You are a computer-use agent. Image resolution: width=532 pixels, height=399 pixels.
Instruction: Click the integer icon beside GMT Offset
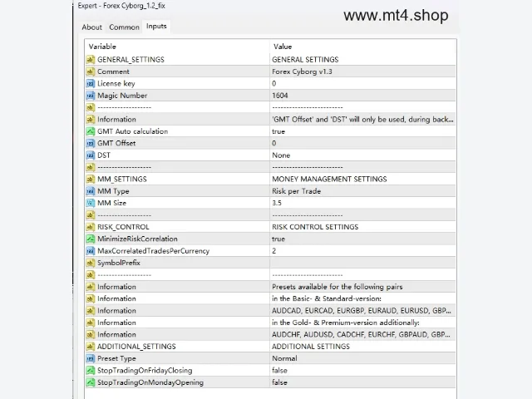pos(91,143)
